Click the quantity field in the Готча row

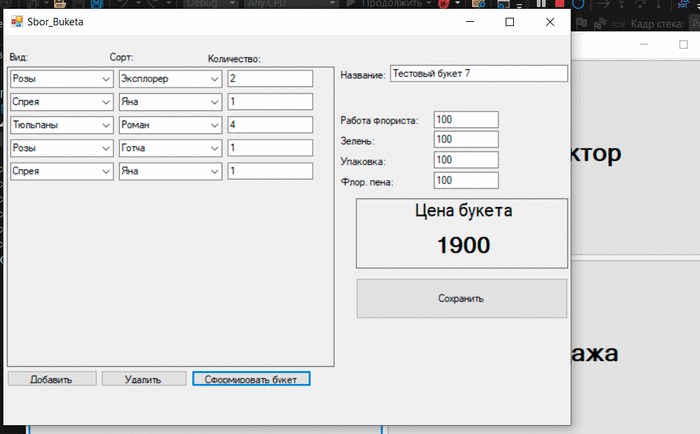(x=270, y=148)
